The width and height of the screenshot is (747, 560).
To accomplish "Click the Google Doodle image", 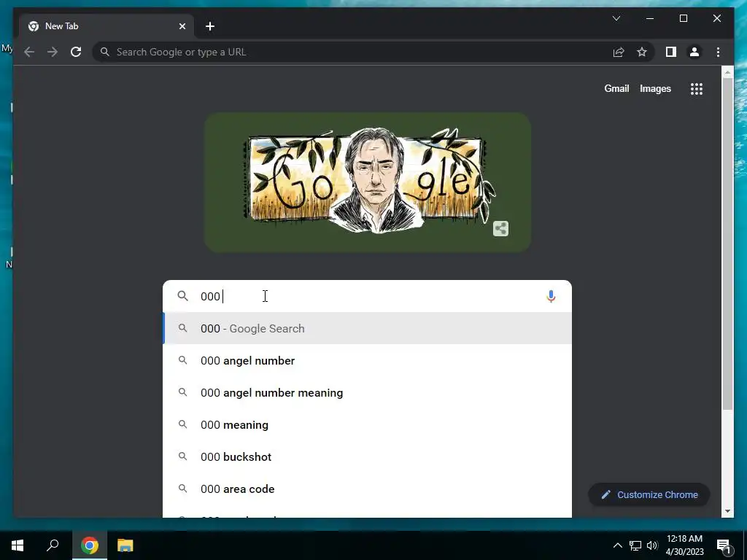I will pos(368,182).
